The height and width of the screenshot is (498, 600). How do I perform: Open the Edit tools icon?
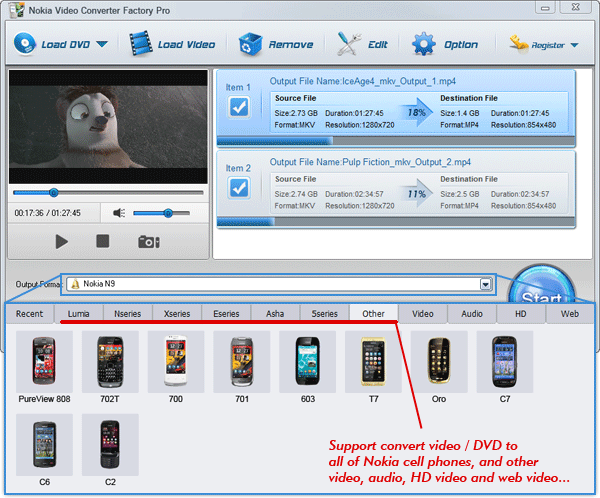[x=349, y=44]
